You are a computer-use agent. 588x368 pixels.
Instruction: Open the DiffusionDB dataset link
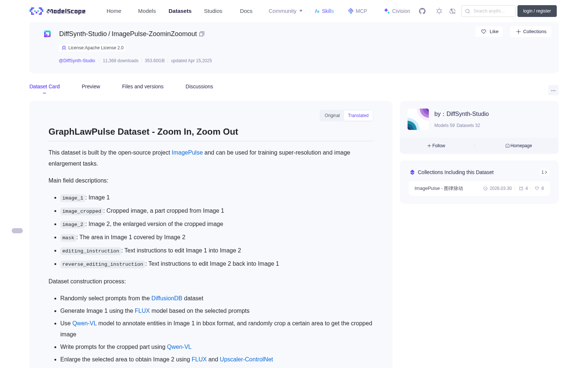167,298
